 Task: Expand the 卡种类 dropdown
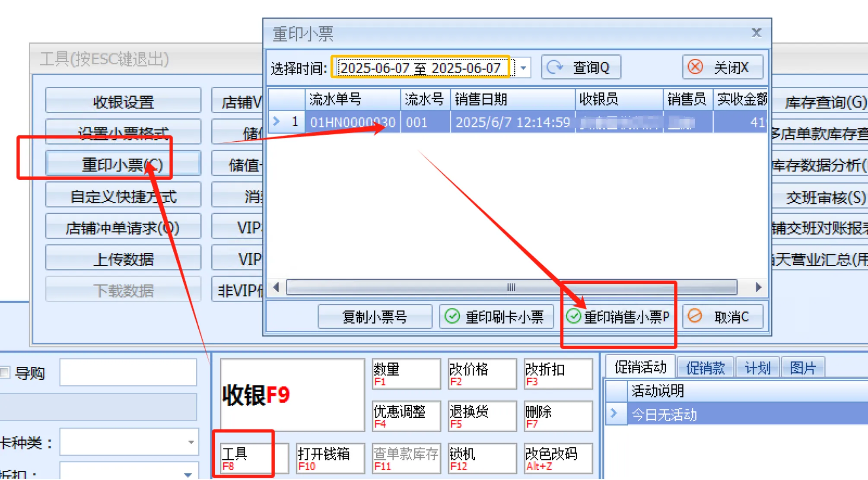[x=191, y=442]
